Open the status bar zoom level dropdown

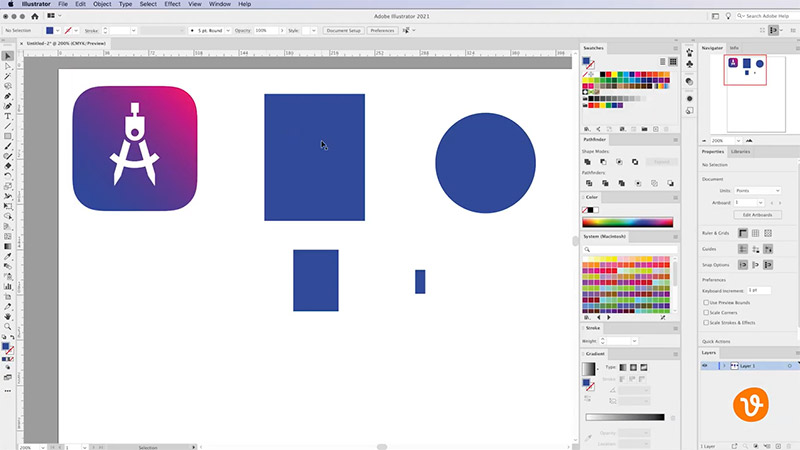(x=43, y=447)
